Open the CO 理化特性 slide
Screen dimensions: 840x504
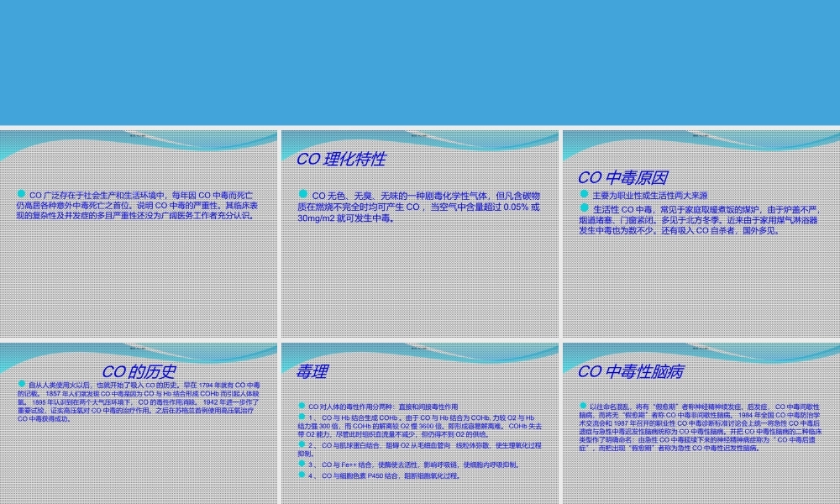coord(419,234)
